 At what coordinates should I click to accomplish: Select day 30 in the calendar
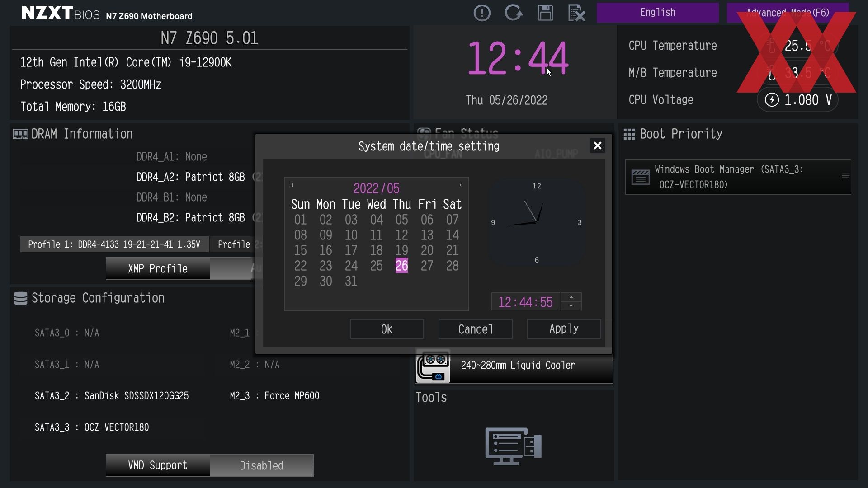(325, 281)
